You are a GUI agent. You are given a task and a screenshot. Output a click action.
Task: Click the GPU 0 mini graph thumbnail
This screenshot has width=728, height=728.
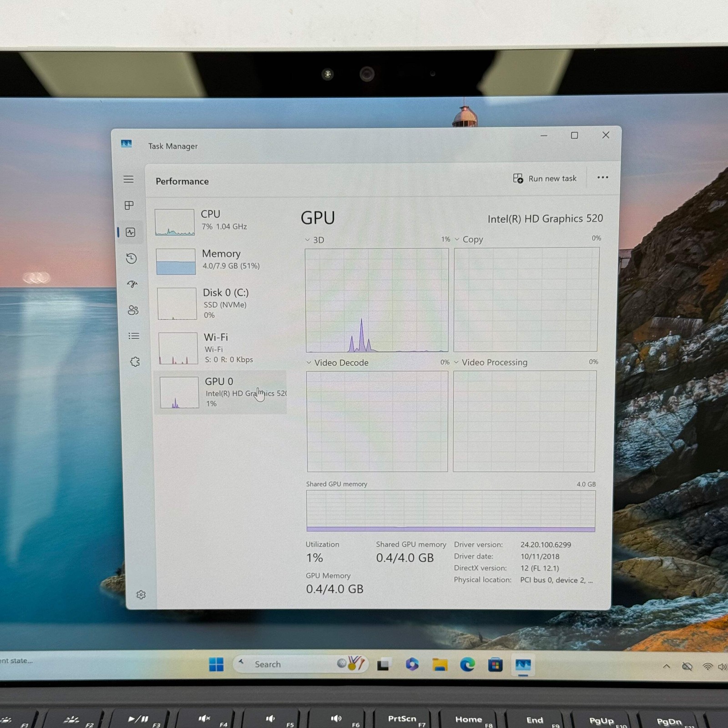(179, 393)
